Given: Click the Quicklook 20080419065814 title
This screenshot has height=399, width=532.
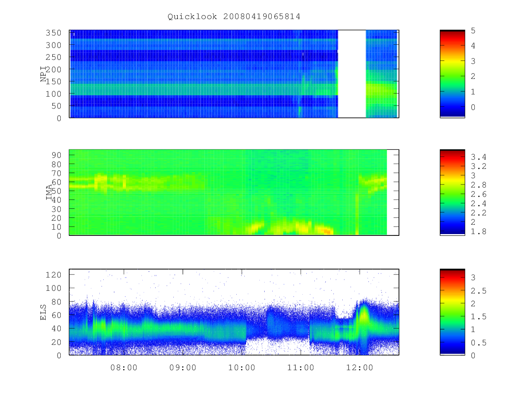Looking at the screenshot, I should [234, 17].
